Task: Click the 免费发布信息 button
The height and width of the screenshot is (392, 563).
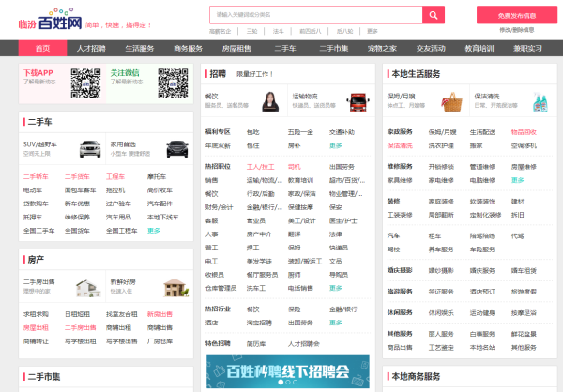Action: pos(517,15)
